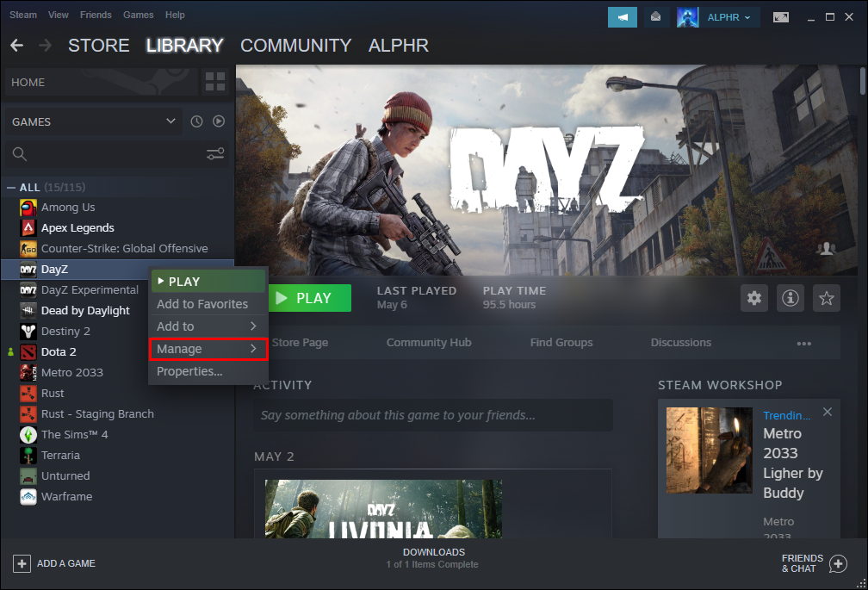This screenshot has height=590, width=868.
Task: Open the Discussions link
Action: pyautogui.click(x=681, y=343)
